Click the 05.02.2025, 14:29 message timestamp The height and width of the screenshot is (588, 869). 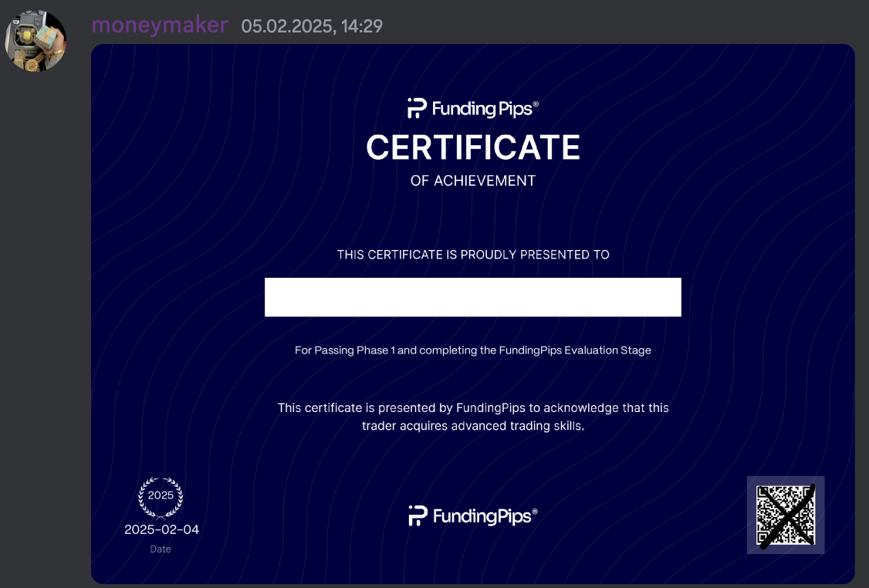pyautogui.click(x=312, y=26)
